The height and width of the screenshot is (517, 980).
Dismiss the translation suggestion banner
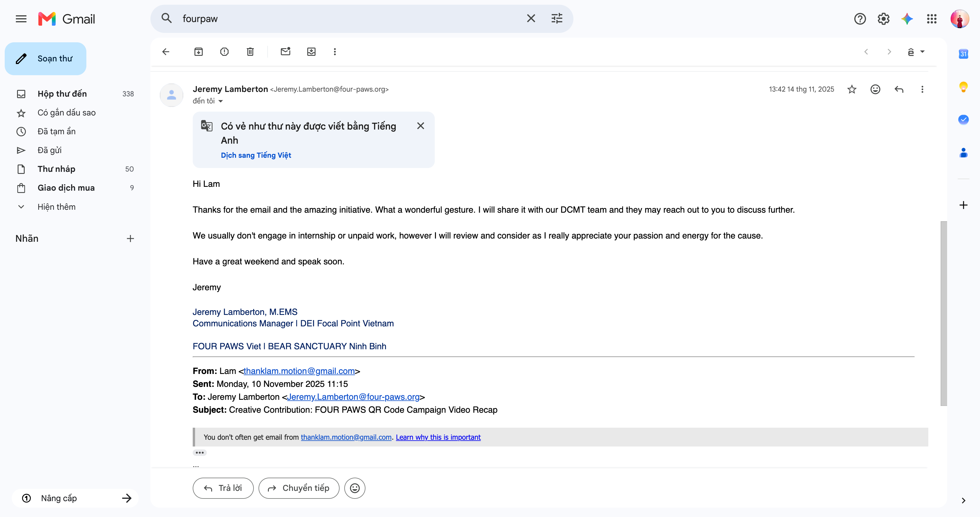tap(420, 126)
